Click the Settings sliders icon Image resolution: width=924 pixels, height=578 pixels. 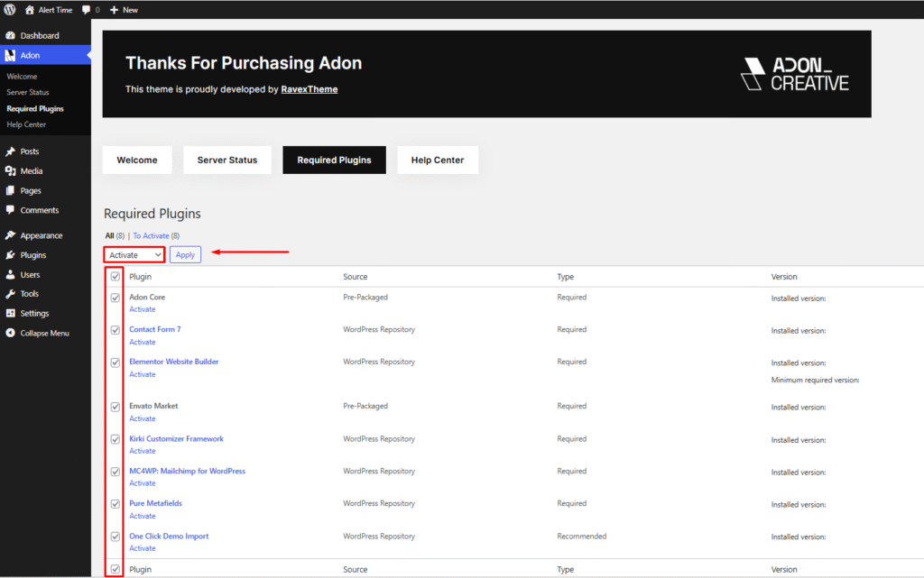pyautogui.click(x=10, y=313)
